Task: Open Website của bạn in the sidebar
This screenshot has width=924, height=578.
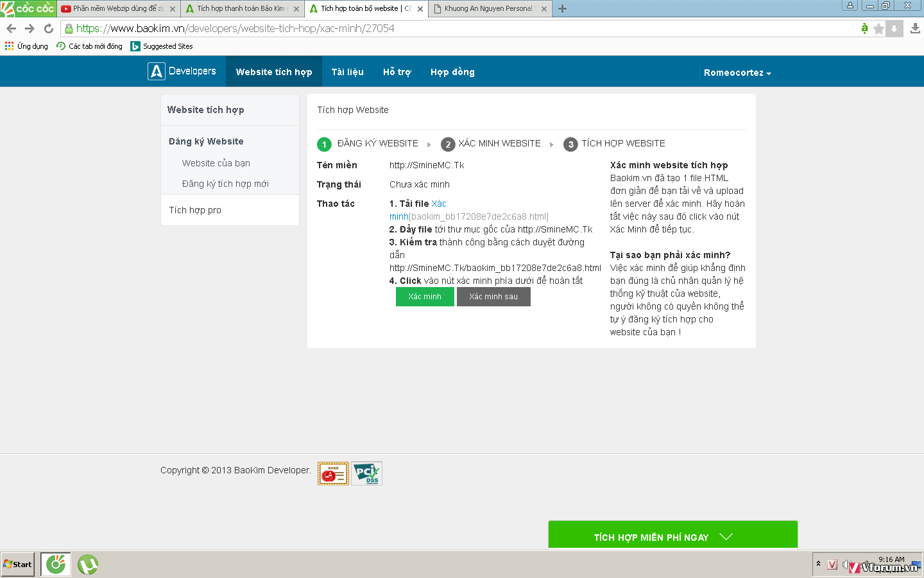Action: pos(216,163)
